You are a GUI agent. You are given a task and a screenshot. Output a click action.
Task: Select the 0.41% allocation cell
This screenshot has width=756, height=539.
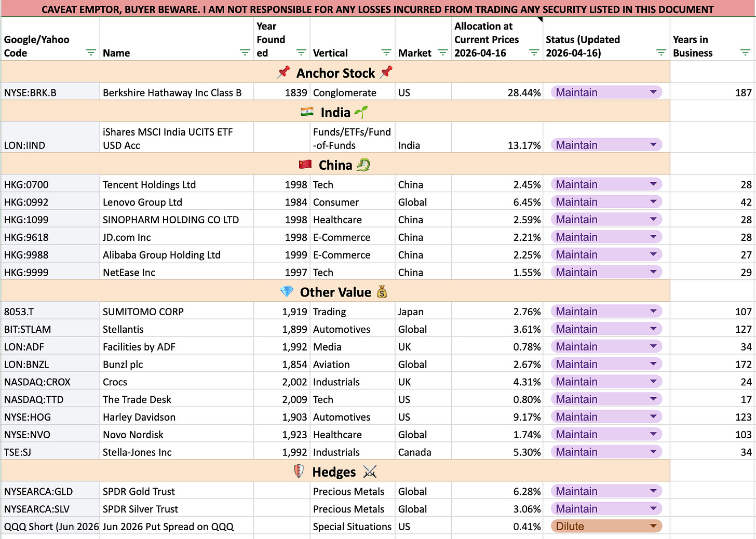pyautogui.click(x=497, y=527)
